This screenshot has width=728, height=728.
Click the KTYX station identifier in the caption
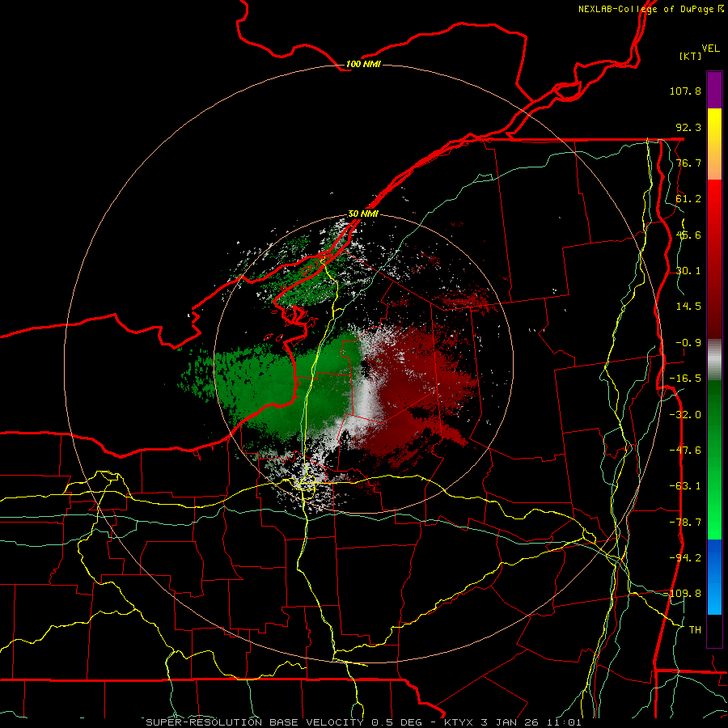coord(459,722)
